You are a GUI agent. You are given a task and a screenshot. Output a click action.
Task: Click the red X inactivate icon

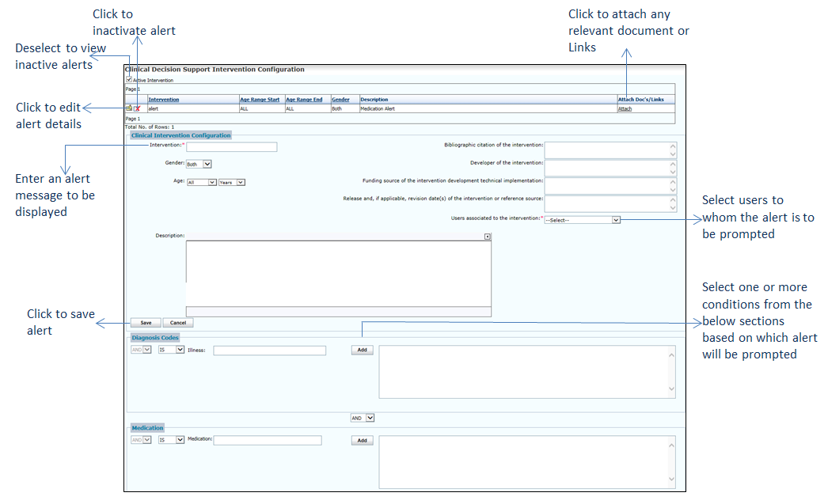137,108
